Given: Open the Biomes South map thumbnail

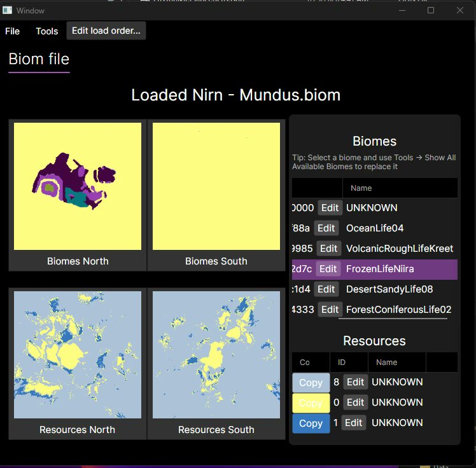Looking at the screenshot, I should pos(216,186).
